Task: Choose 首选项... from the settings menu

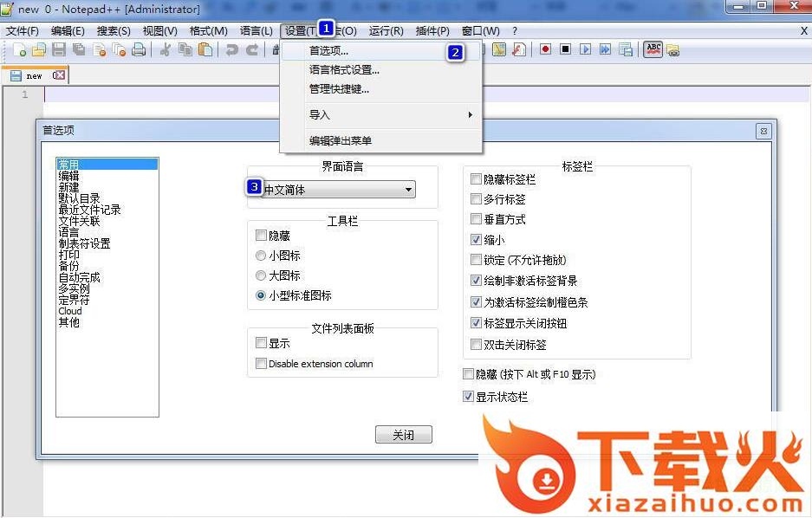Action: pos(381,51)
